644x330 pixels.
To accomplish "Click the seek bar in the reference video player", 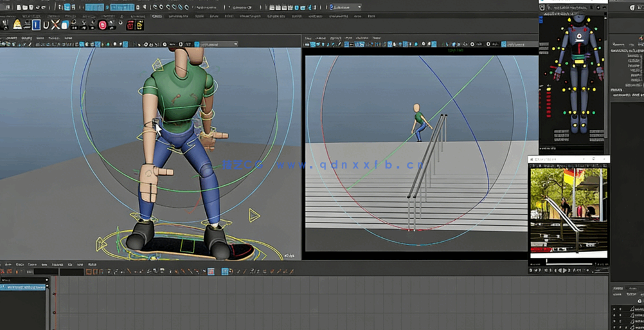I will click(x=568, y=263).
